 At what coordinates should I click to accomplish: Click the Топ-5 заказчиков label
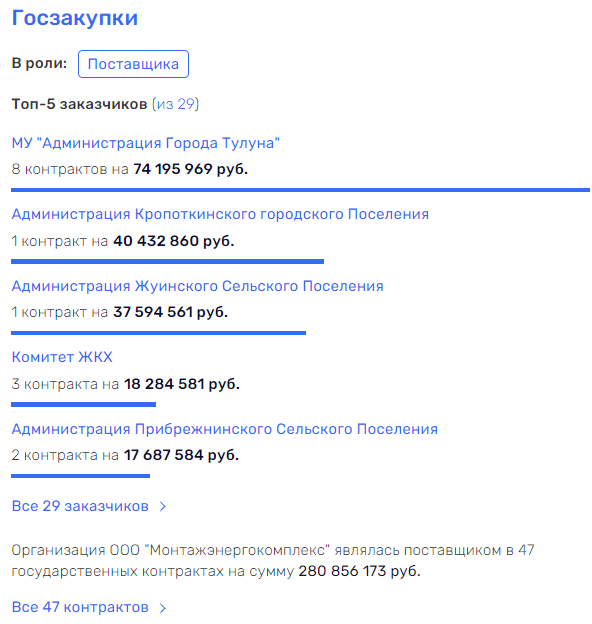tap(80, 104)
